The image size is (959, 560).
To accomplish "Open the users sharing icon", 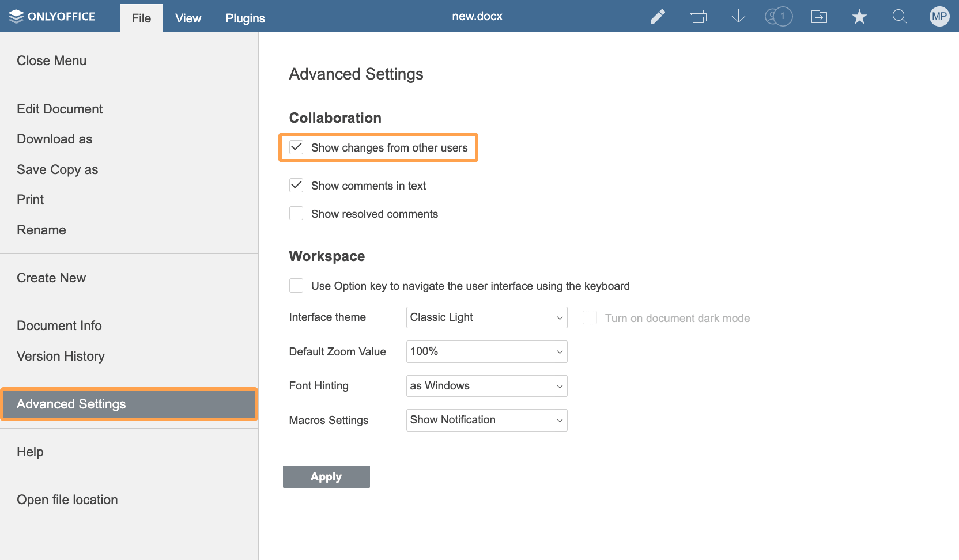I will tap(778, 17).
